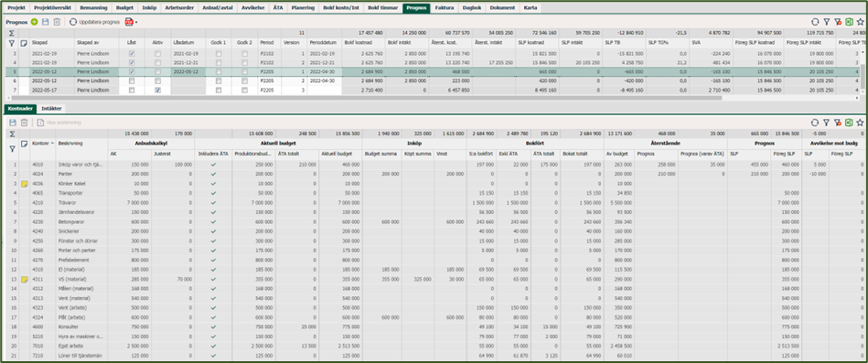
Task: Reload the lower Kostnader grid
Action: point(815,123)
